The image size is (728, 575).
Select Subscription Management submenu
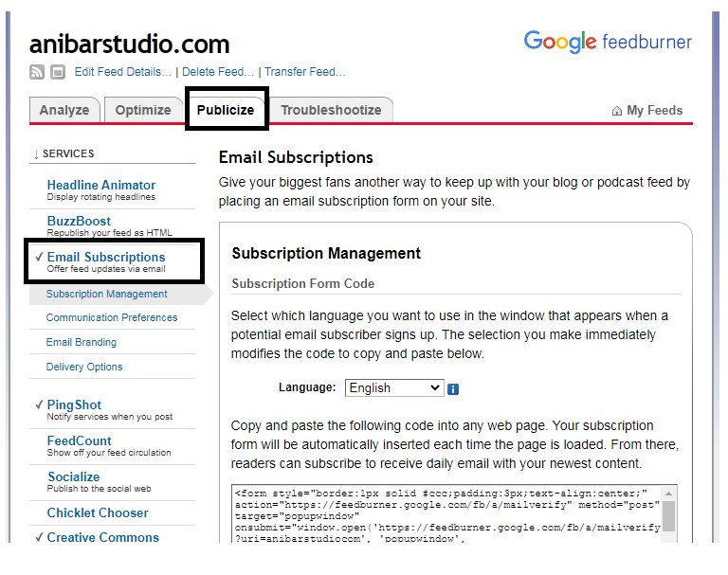106,295
